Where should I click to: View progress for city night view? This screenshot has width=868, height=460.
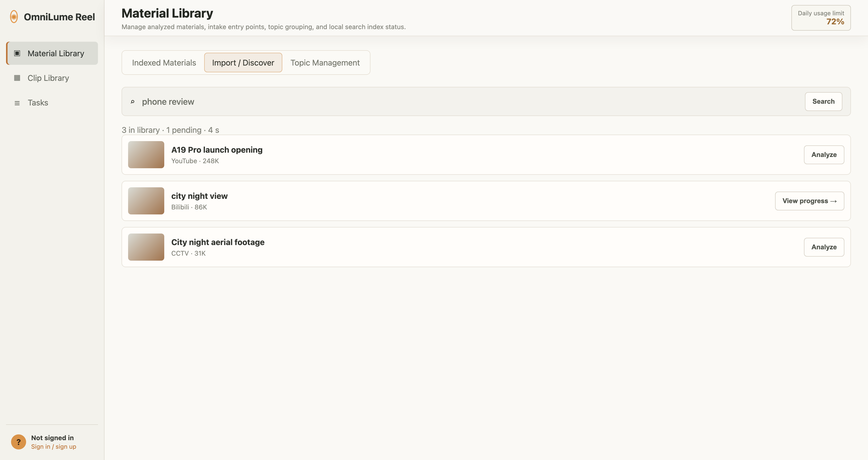click(809, 201)
